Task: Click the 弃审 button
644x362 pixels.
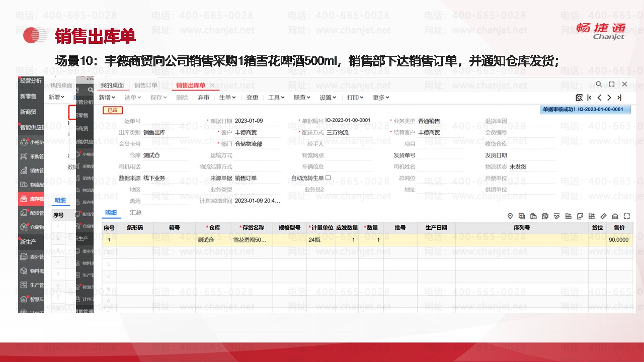Action: [x=204, y=98]
